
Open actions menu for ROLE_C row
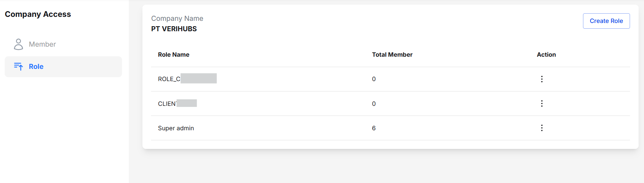541,79
